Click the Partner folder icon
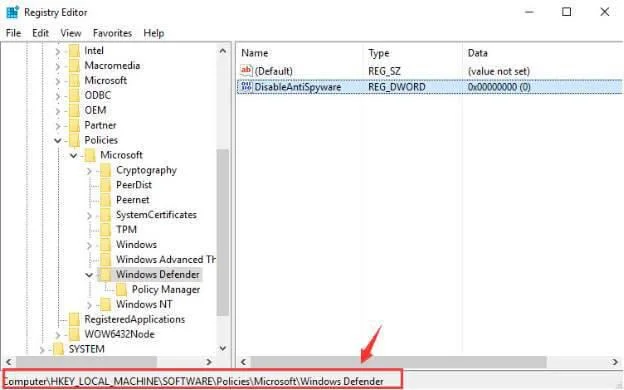This screenshot has width=624, height=390. tap(74, 125)
